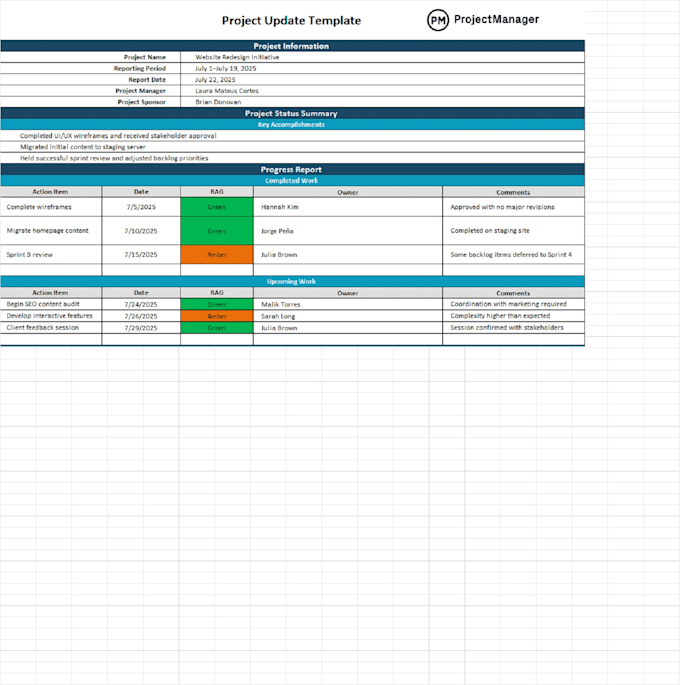
Task: Click the 7/24/2025 date cell
Action: click(141, 304)
